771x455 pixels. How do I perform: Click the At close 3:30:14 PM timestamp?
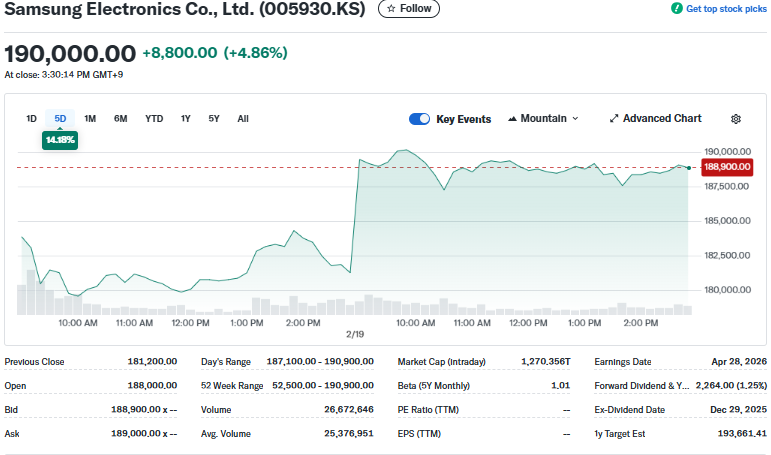point(64,75)
